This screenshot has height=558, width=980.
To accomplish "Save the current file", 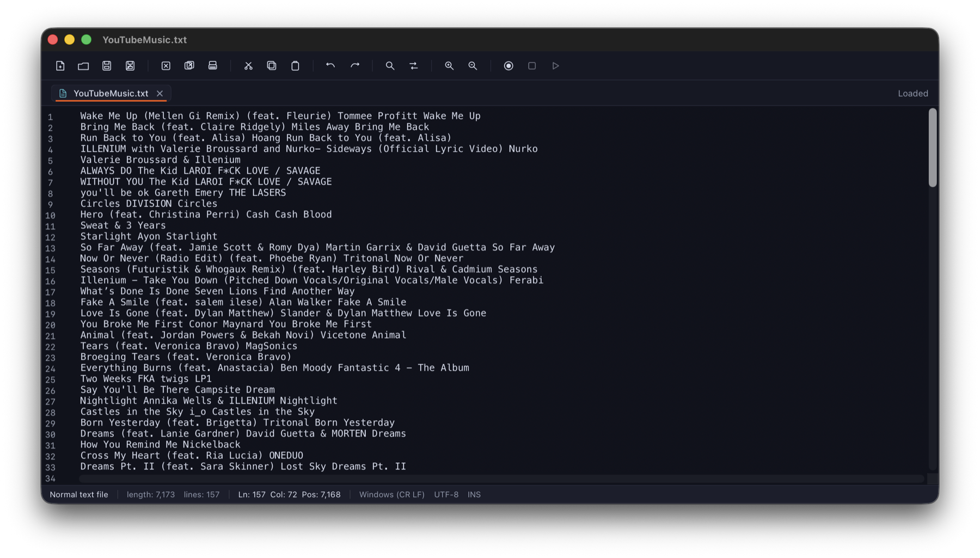I will pos(107,66).
